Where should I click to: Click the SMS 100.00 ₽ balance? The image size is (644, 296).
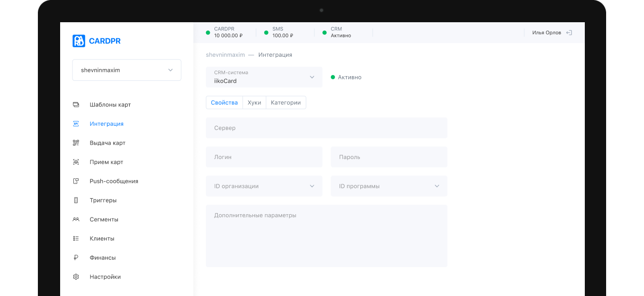[283, 32]
